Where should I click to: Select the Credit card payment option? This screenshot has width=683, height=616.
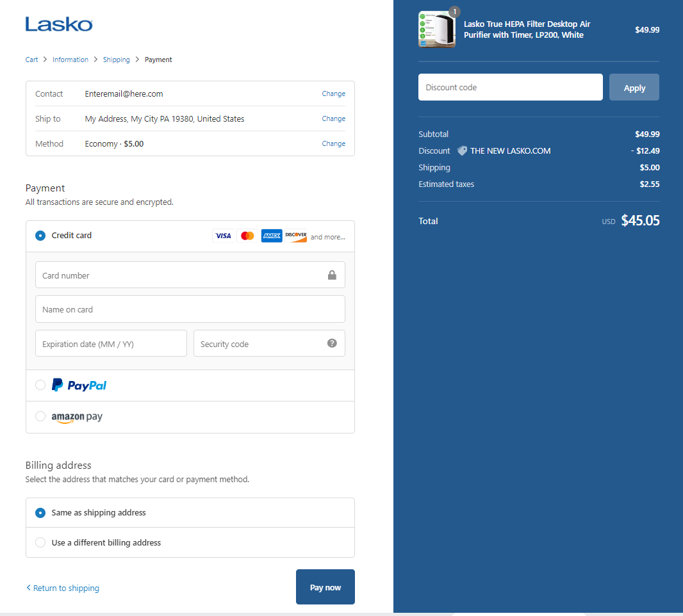40,236
